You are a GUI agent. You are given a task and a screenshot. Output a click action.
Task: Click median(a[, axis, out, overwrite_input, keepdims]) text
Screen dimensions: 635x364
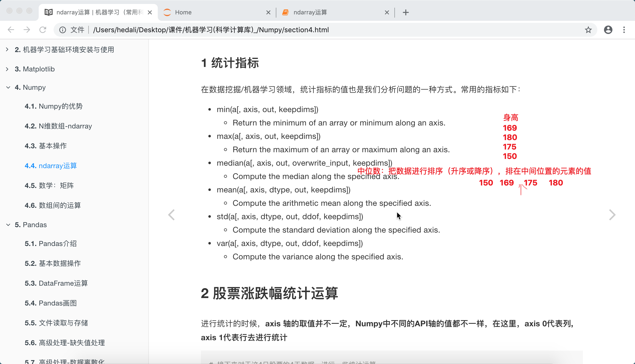[304, 163]
